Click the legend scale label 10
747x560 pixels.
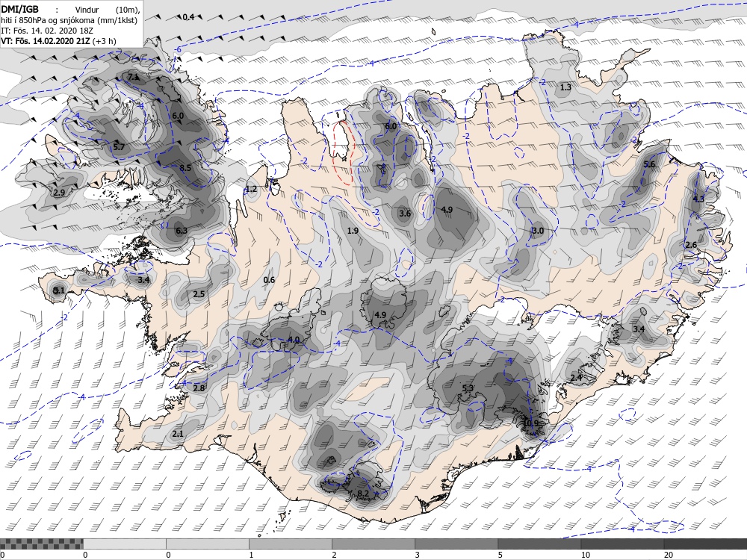coord(586,555)
